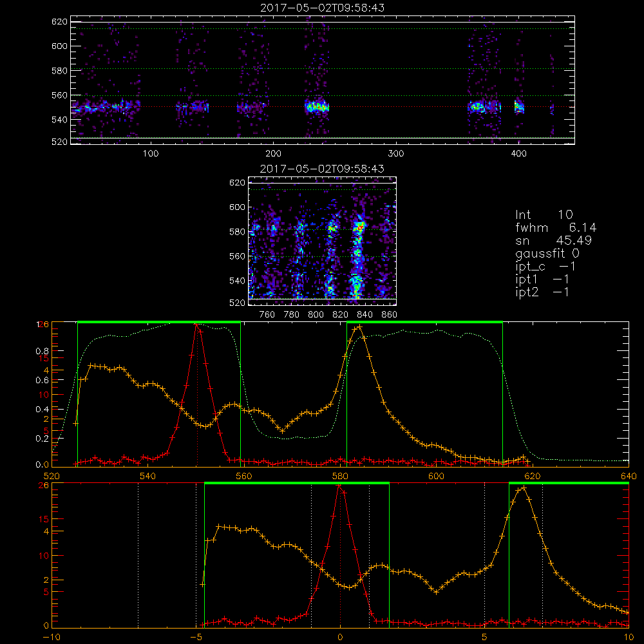644x644 pixels.
Task: Click the 780 x-axis label of middle image
Action: coord(292,315)
